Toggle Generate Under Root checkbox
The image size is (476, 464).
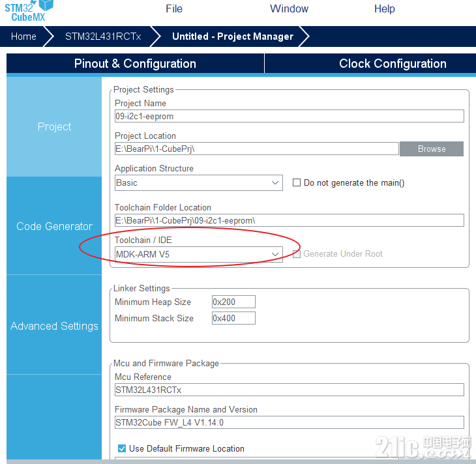[296, 254]
